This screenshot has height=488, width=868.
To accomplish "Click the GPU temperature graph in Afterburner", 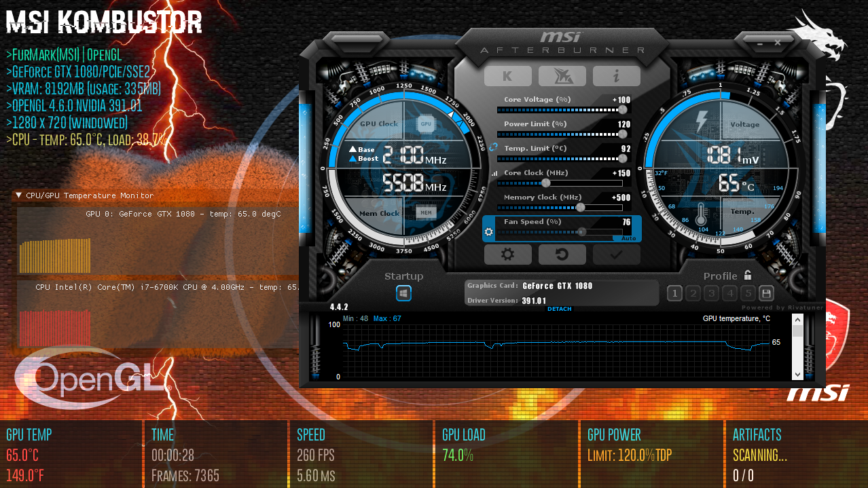I will [x=556, y=350].
